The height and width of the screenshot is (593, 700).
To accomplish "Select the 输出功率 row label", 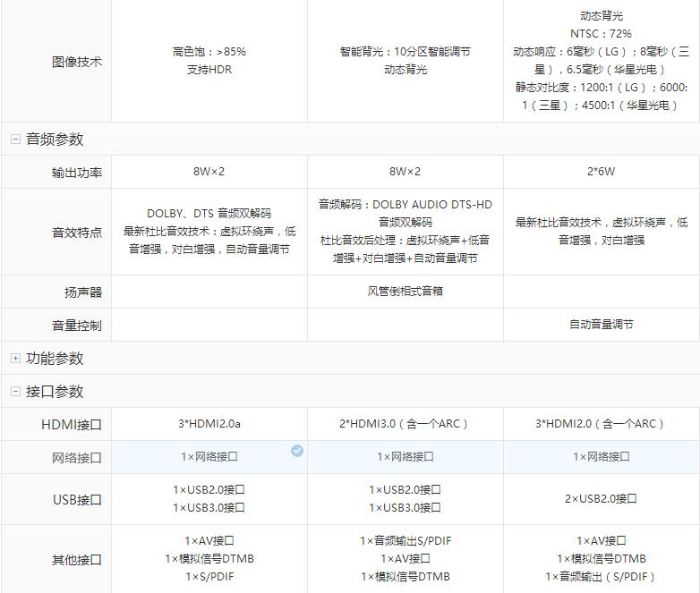I will 77,173.
